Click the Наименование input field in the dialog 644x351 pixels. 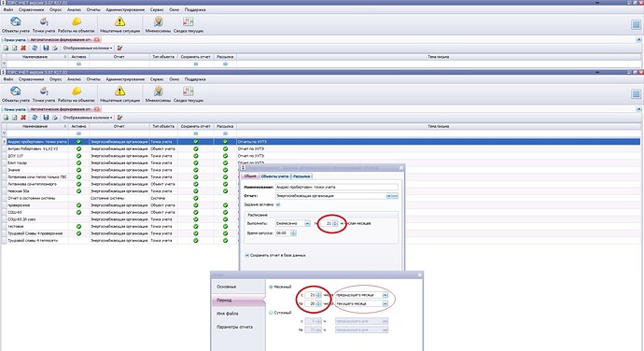336,187
